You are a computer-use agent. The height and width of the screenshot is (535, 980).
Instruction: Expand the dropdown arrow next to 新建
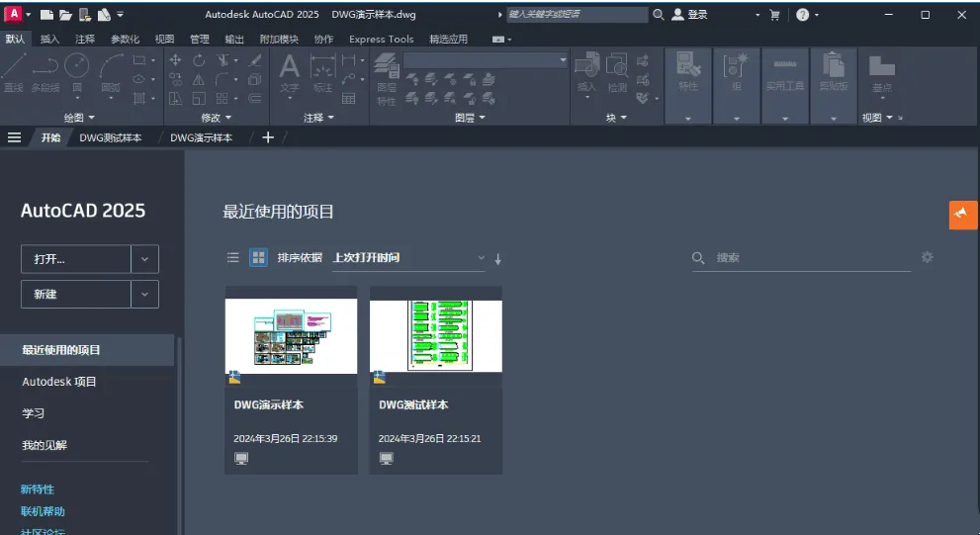pyautogui.click(x=144, y=294)
